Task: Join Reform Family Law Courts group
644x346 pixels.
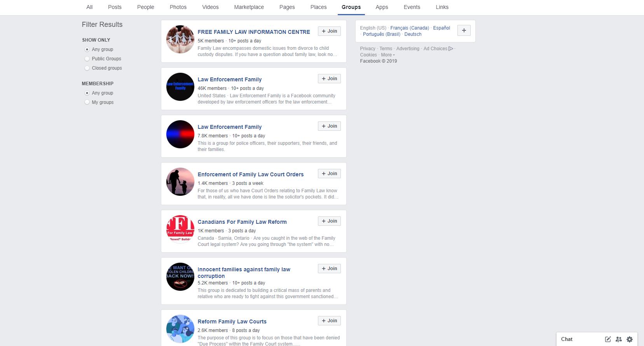Action: [329, 321]
